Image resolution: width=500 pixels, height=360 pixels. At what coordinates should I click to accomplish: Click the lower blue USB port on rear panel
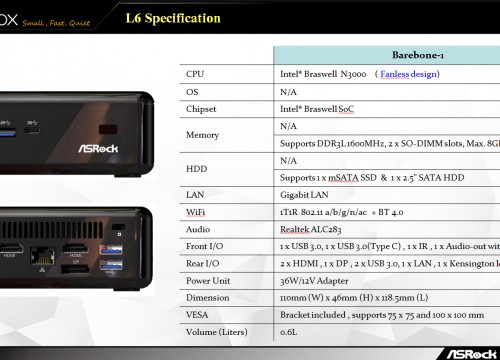[x=111, y=265]
